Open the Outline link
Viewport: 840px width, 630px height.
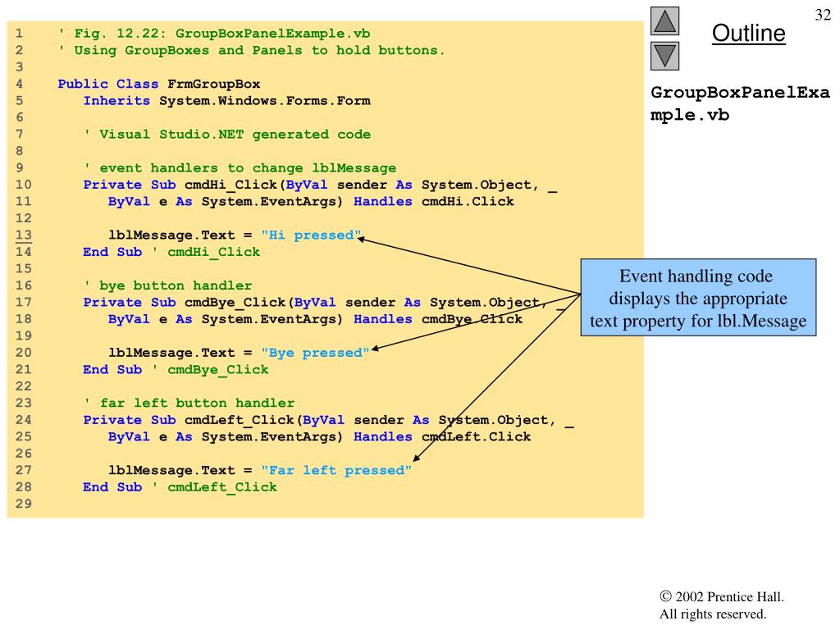point(748,33)
